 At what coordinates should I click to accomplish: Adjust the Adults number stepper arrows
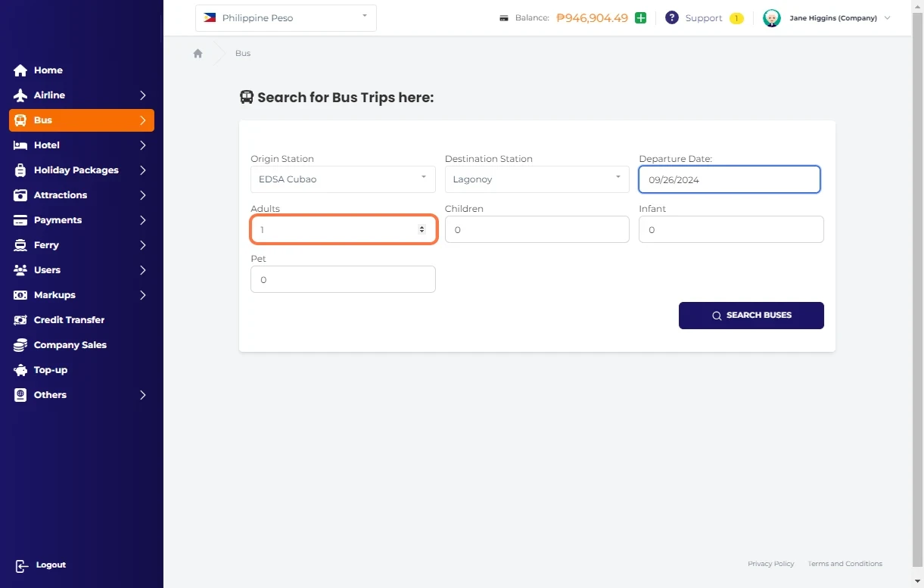[422, 229]
